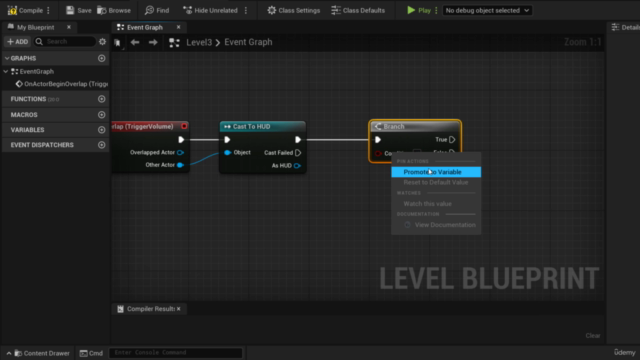Image resolution: width=640 pixels, height=360 pixels.
Task: Click the TriggerVolume event node header
Action: tap(150, 127)
